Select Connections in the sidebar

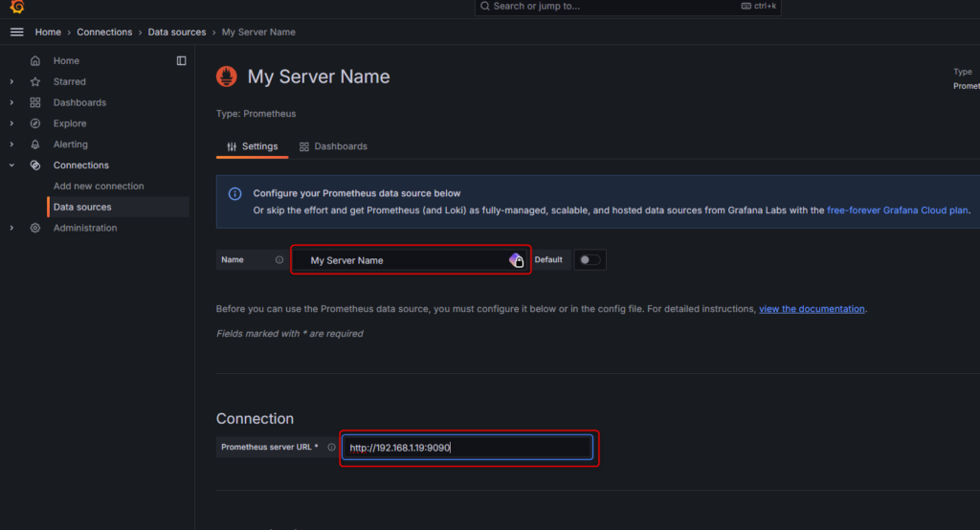click(80, 165)
